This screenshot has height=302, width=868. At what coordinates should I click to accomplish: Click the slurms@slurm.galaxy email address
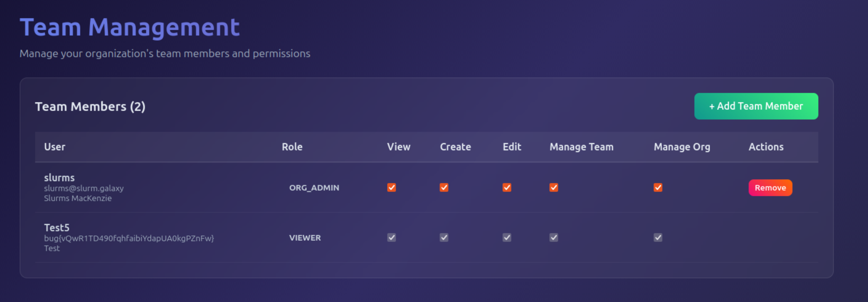84,188
